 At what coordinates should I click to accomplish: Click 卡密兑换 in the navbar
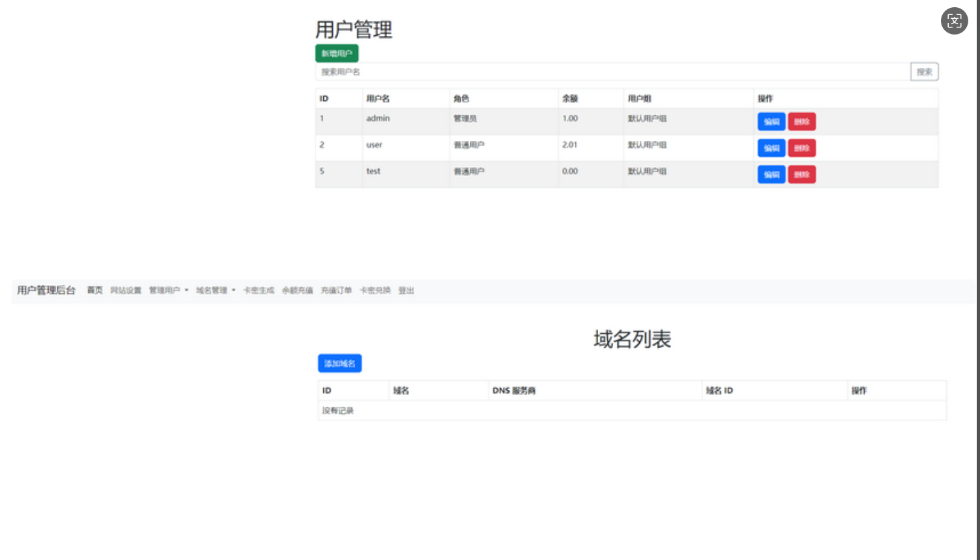(x=375, y=290)
